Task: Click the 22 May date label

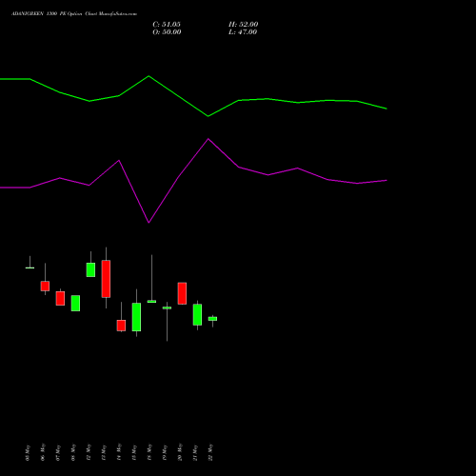Action: 210,453
